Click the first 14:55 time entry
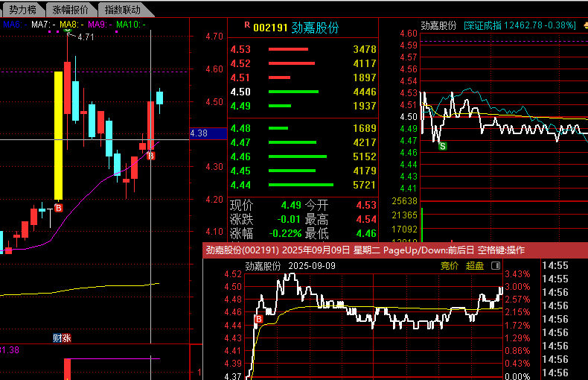Image resolution: width=588 pixels, height=380 pixels. click(x=555, y=265)
